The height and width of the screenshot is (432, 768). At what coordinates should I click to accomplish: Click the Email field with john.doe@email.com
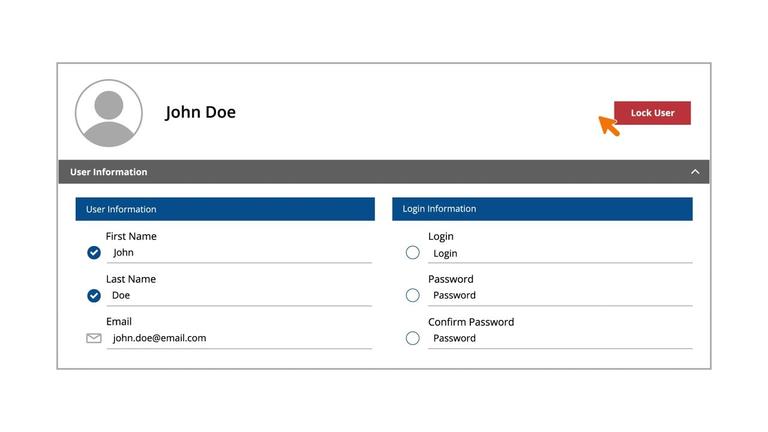pos(240,338)
